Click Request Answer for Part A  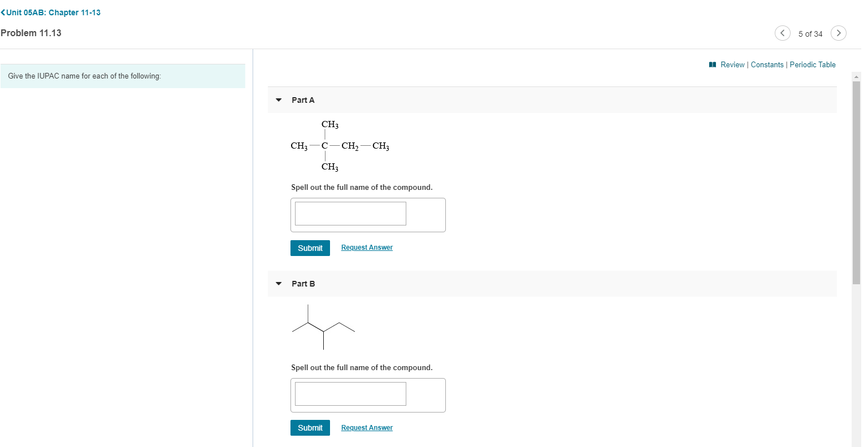[366, 247]
